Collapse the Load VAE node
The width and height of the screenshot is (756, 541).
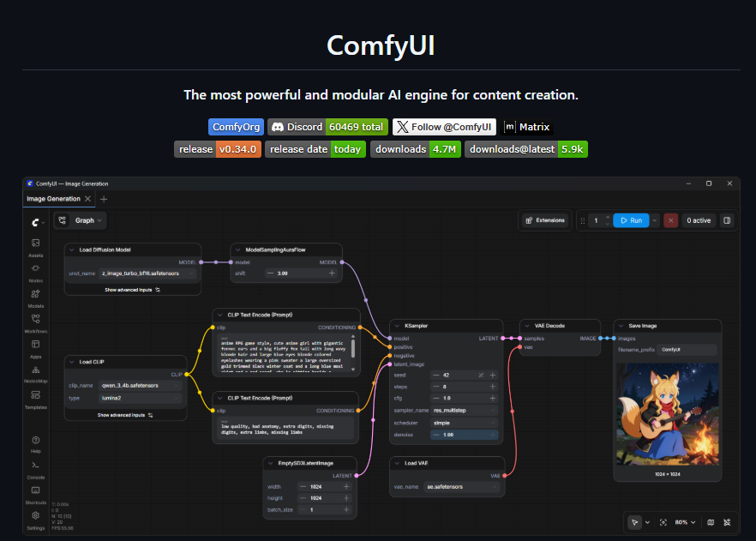pos(398,463)
